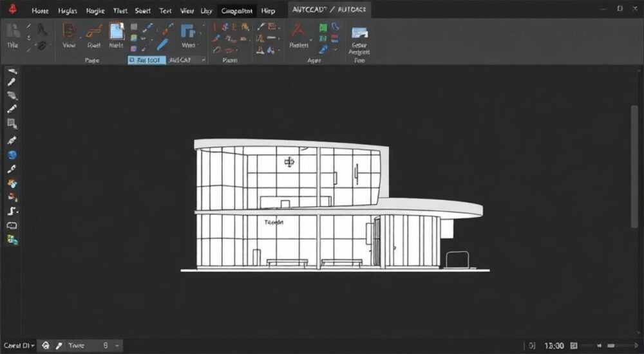Toggle the pen icon in bottom status bar
The height and width of the screenshot is (354, 644).
59,346
